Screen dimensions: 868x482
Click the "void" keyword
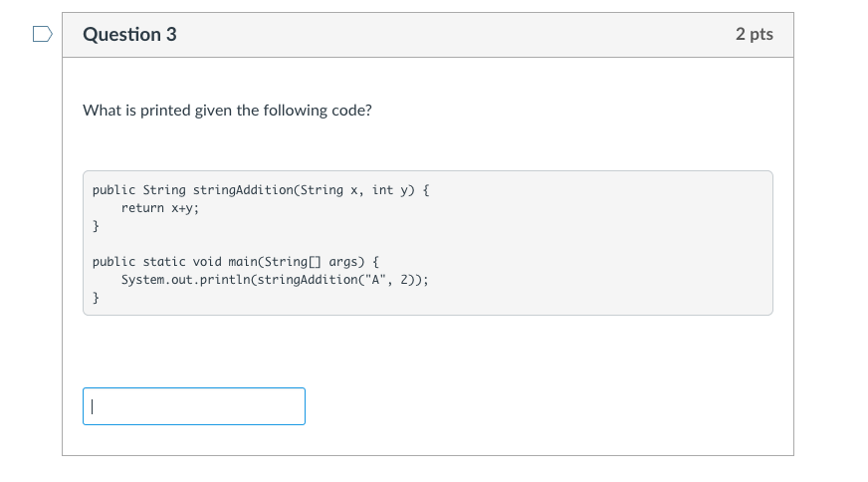[x=204, y=261]
